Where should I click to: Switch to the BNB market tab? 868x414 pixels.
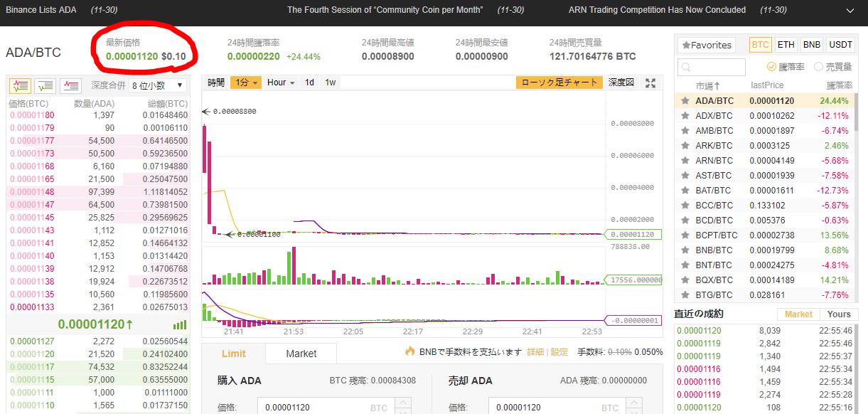[812, 45]
